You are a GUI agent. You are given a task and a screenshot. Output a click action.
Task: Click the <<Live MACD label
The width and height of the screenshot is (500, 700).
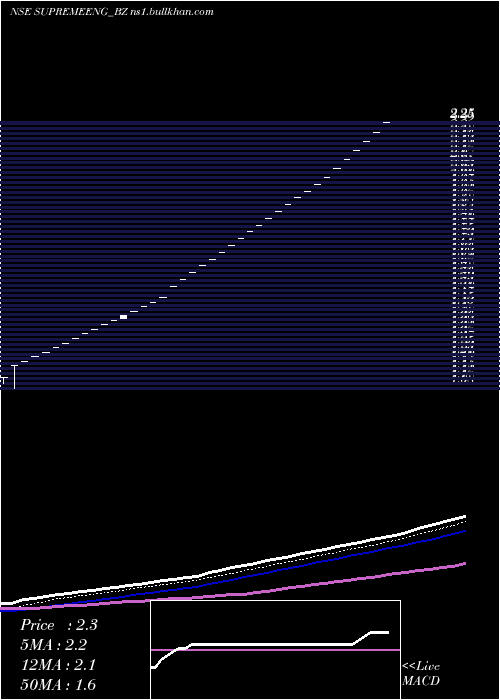pos(421,673)
